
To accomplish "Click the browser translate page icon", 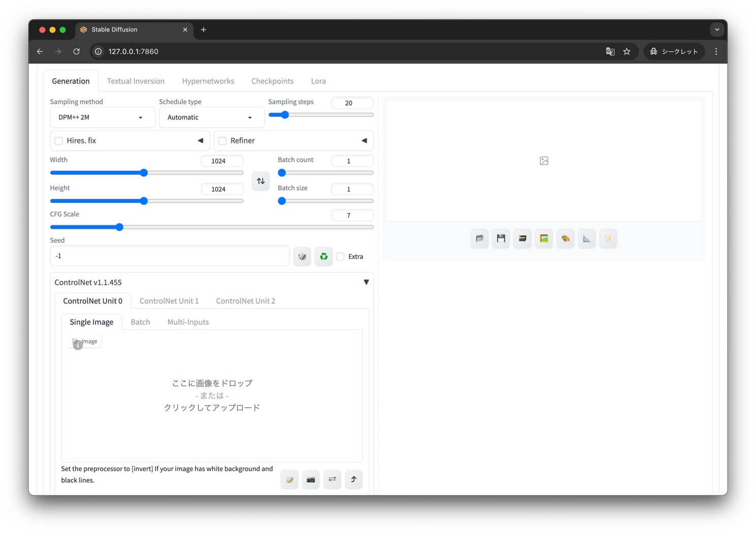I will click(x=610, y=51).
